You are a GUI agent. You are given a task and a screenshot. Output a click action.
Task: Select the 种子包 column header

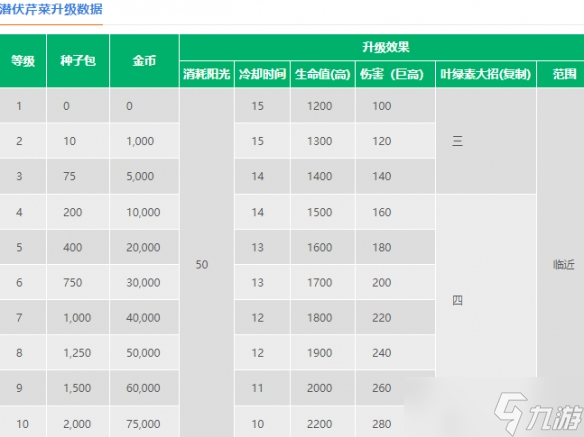coord(78,61)
